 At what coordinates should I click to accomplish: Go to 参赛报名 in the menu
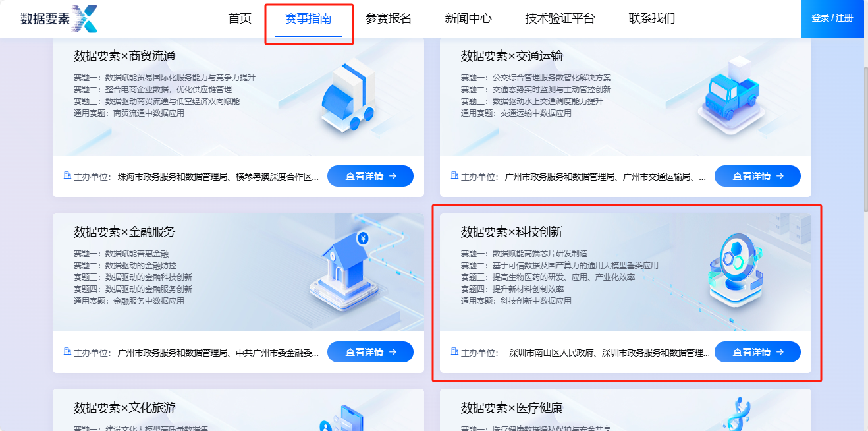pos(389,18)
